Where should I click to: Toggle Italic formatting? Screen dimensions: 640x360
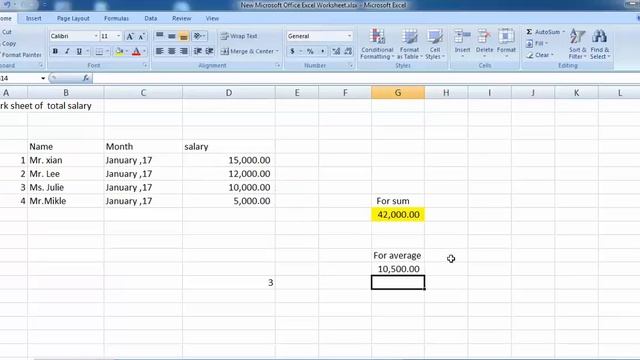67,51
